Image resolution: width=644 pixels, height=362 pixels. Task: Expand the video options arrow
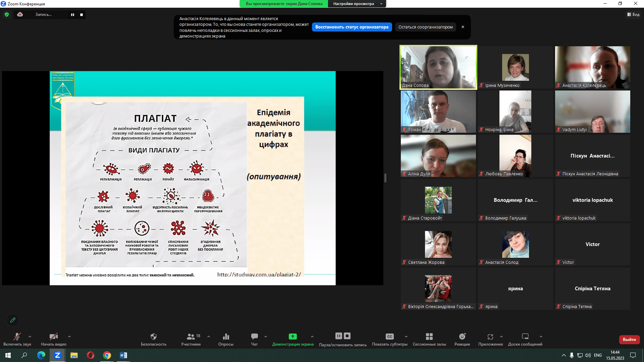tap(69, 337)
